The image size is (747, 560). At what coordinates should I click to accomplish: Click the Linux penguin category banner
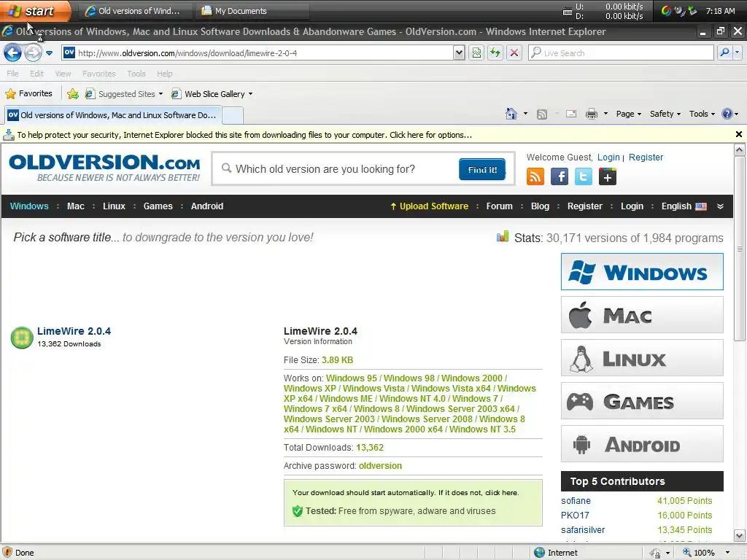pos(642,357)
